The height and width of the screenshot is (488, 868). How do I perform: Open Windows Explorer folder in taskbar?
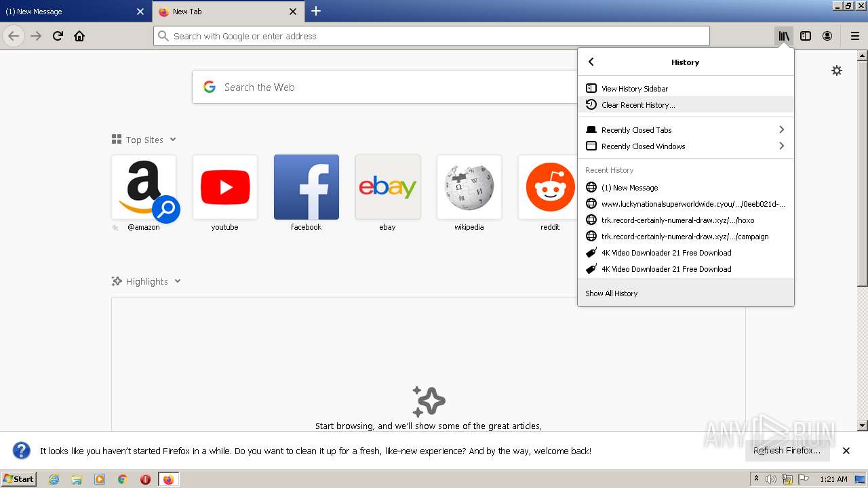coord(77,479)
